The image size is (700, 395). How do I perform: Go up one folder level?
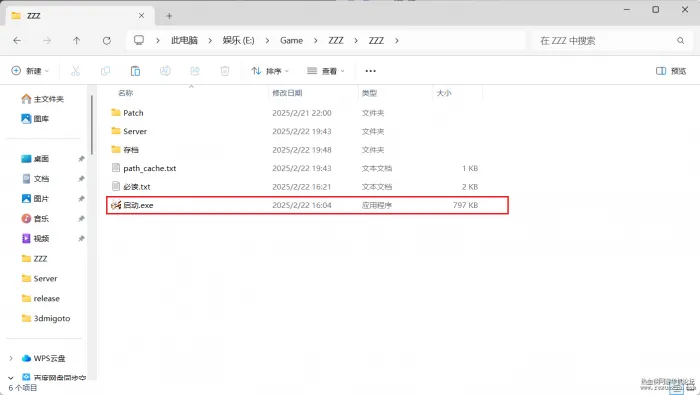(x=76, y=41)
